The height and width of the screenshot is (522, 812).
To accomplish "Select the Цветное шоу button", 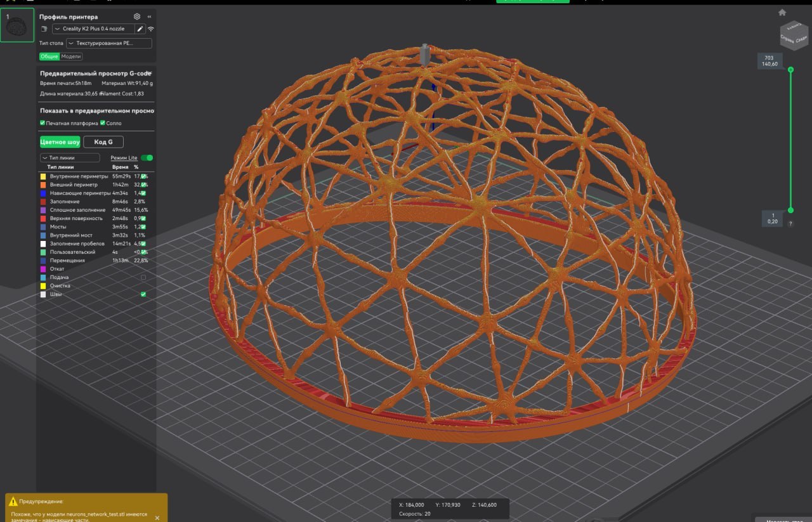I will (x=60, y=142).
